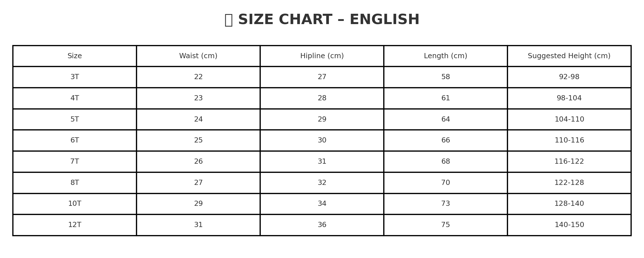Click the 140-150 suggested height cell

569,225
